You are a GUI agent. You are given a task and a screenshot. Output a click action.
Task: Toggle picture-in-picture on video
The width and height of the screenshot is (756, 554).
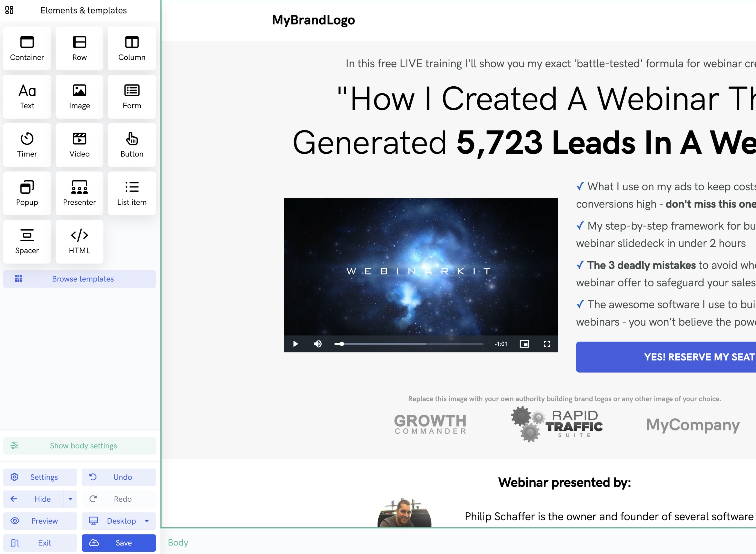524,344
